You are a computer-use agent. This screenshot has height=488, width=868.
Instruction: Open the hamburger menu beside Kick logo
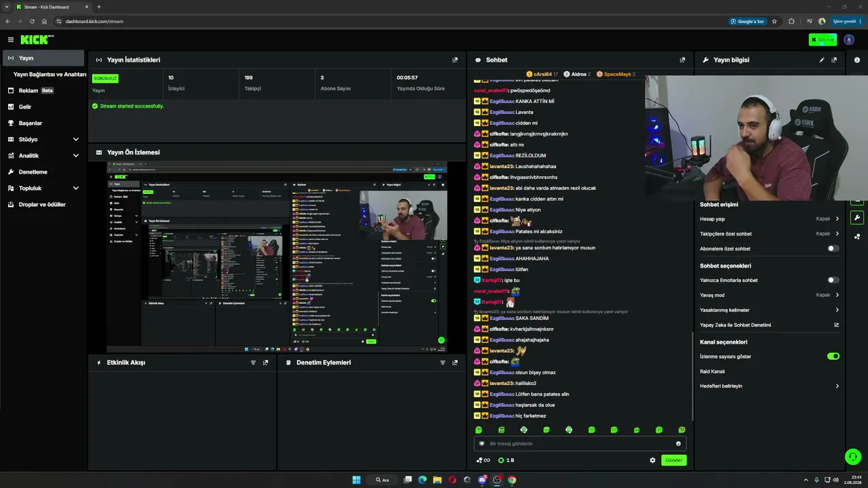10,40
